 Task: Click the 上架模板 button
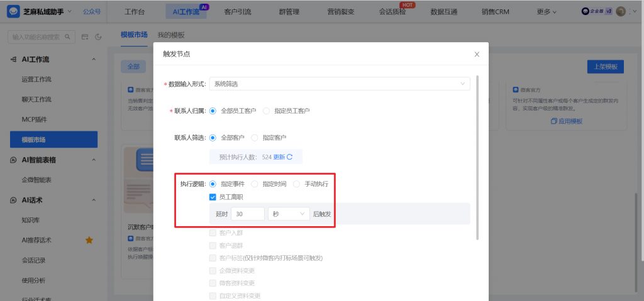pos(606,67)
